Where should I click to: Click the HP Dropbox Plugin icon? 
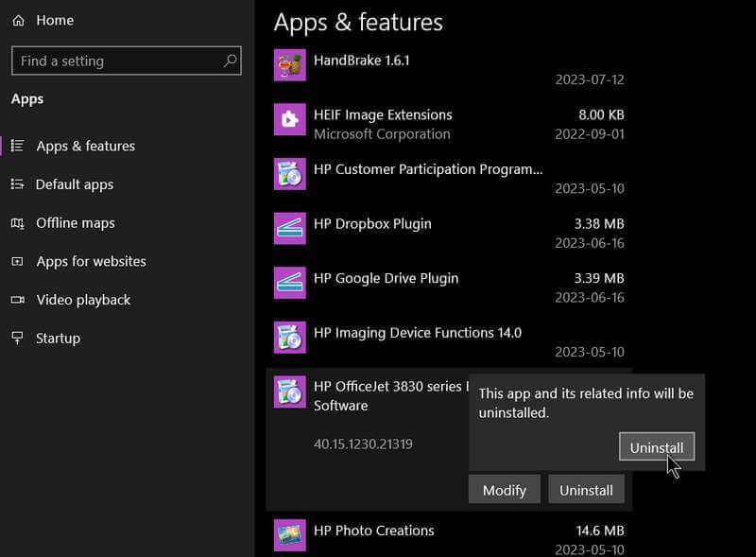pyautogui.click(x=290, y=228)
